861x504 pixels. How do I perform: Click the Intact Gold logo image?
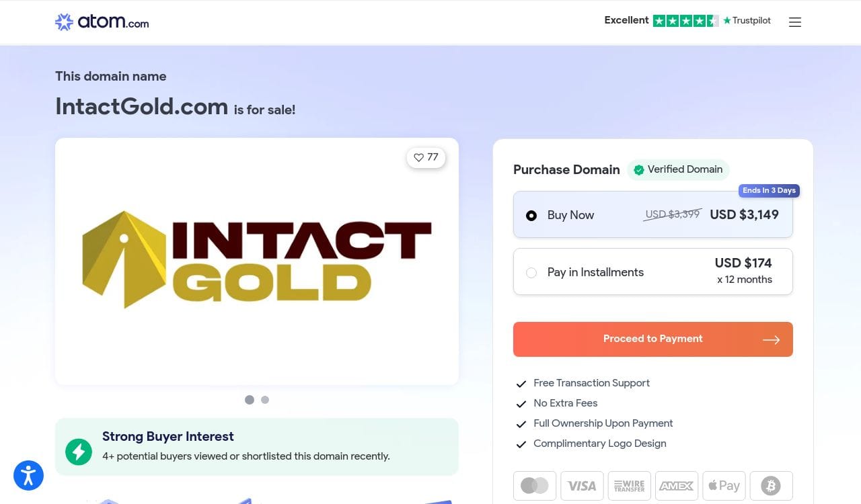pyautogui.click(x=256, y=260)
